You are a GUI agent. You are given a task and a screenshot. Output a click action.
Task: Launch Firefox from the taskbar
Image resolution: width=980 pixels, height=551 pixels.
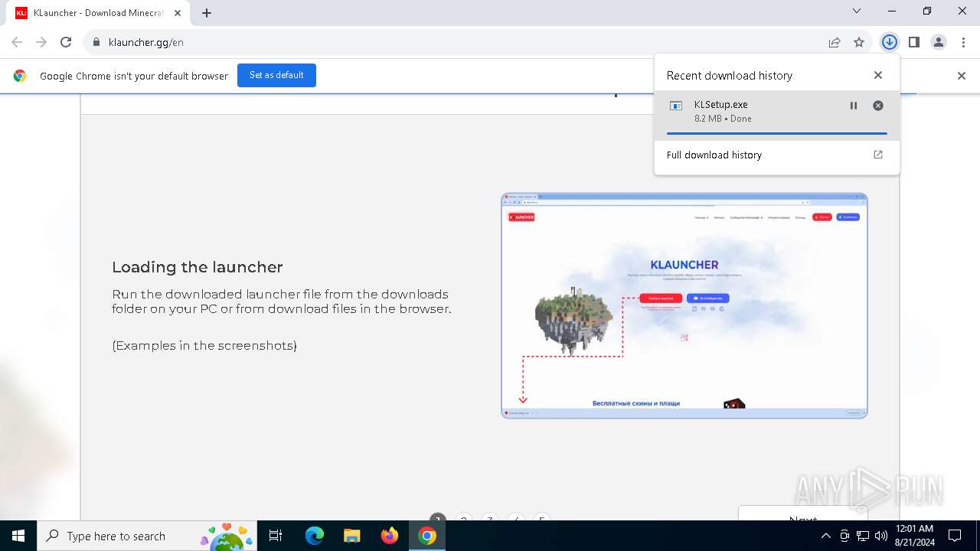(x=390, y=536)
